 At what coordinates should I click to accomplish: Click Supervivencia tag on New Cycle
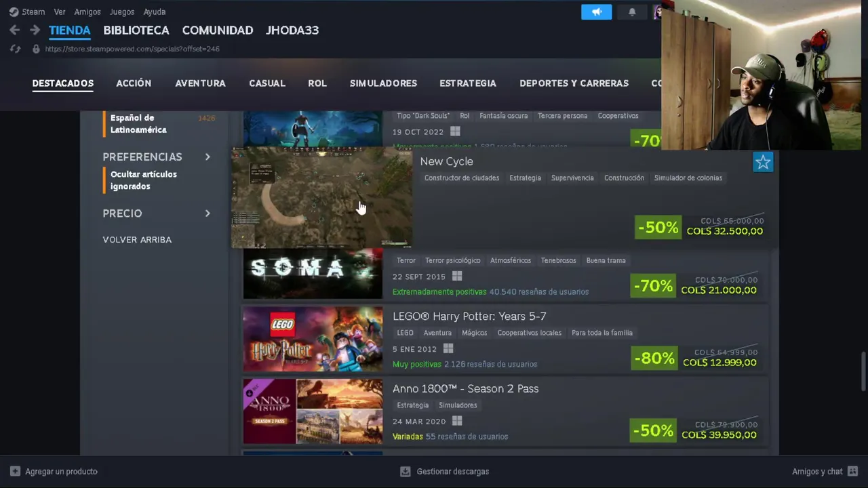[572, 178]
